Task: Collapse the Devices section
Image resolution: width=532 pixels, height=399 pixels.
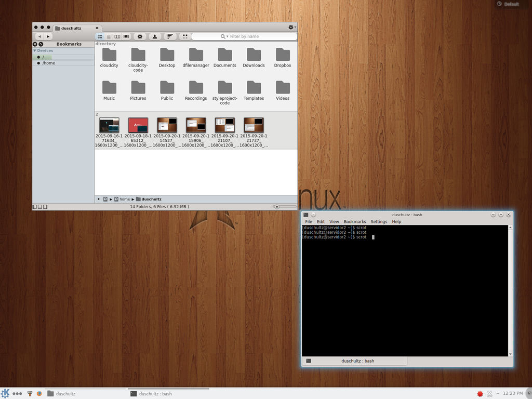Action: 35,50
